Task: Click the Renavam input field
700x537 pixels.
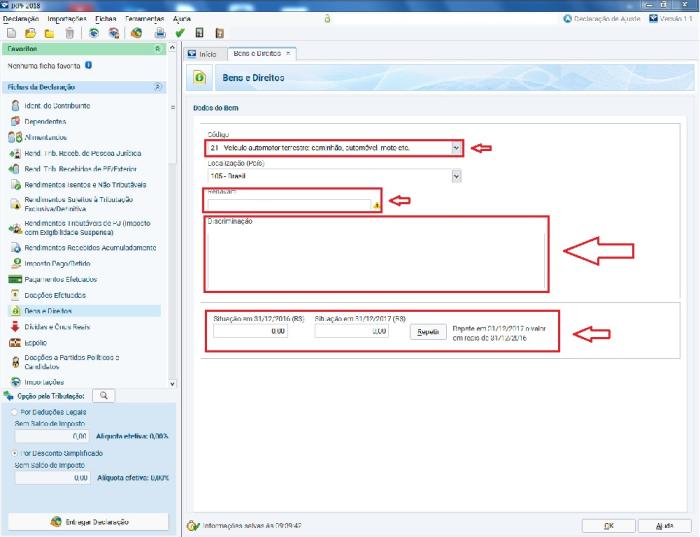Action: [x=288, y=204]
